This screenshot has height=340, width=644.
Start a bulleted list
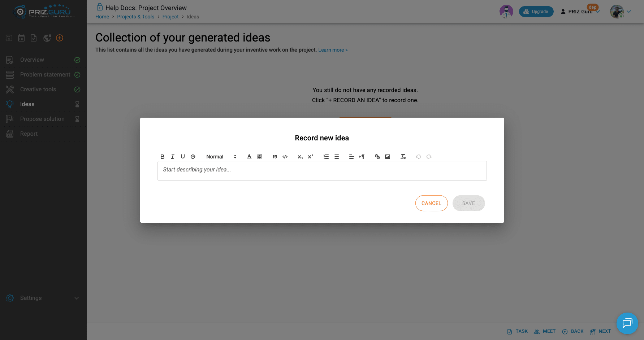[336, 157]
